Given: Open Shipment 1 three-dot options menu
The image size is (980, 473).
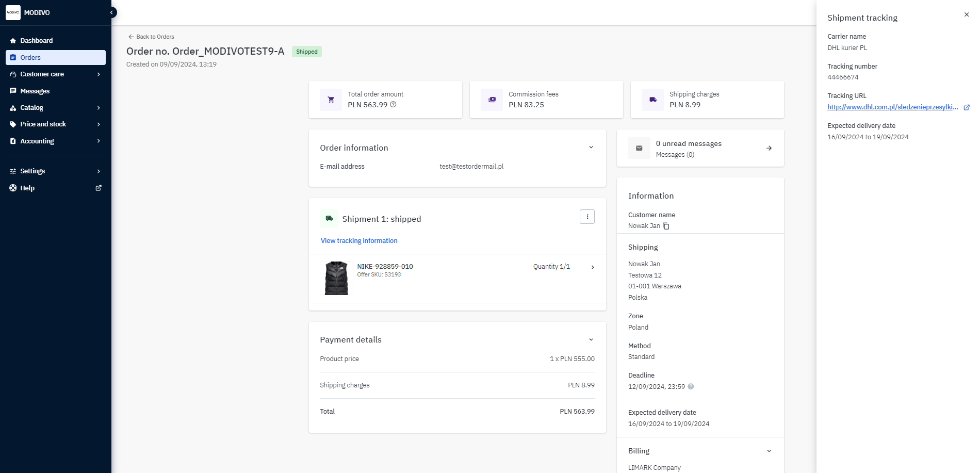Looking at the screenshot, I should (x=587, y=217).
